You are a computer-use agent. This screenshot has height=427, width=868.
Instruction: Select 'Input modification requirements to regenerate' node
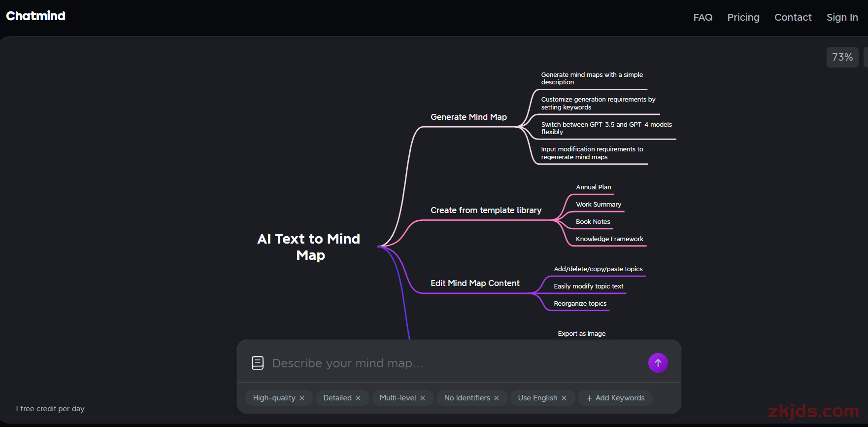coord(592,153)
